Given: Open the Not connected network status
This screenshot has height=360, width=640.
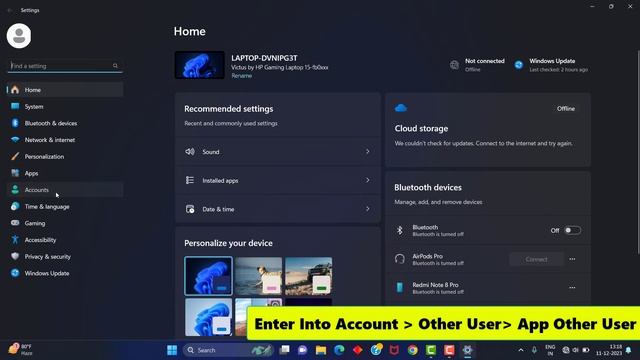Looking at the screenshot, I should 477,65.
